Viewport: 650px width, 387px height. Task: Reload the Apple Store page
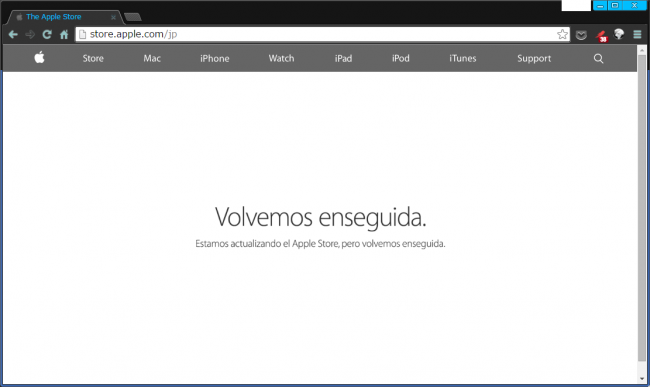pos(47,34)
